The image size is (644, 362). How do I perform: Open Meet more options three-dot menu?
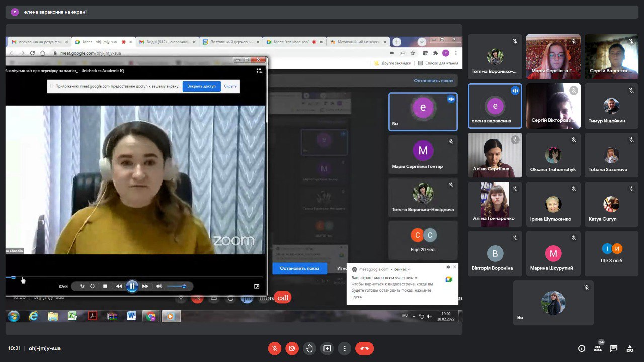pos(345,348)
